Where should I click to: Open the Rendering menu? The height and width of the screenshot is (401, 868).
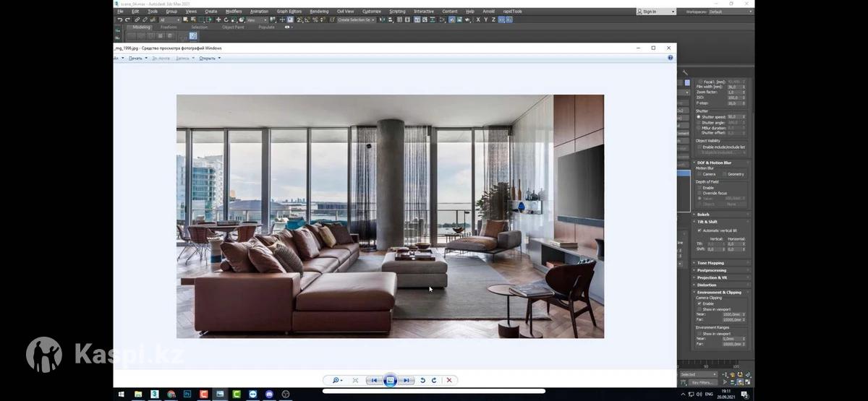tap(318, 12)
